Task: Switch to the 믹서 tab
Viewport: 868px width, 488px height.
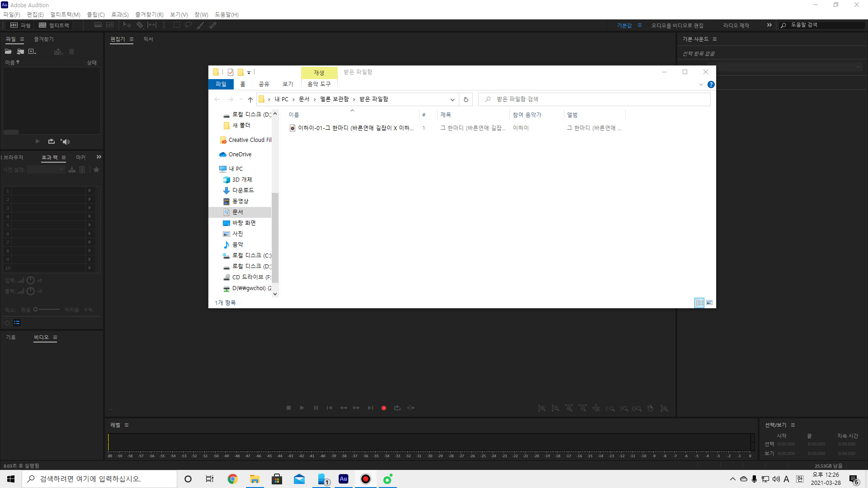Action: 148,39
